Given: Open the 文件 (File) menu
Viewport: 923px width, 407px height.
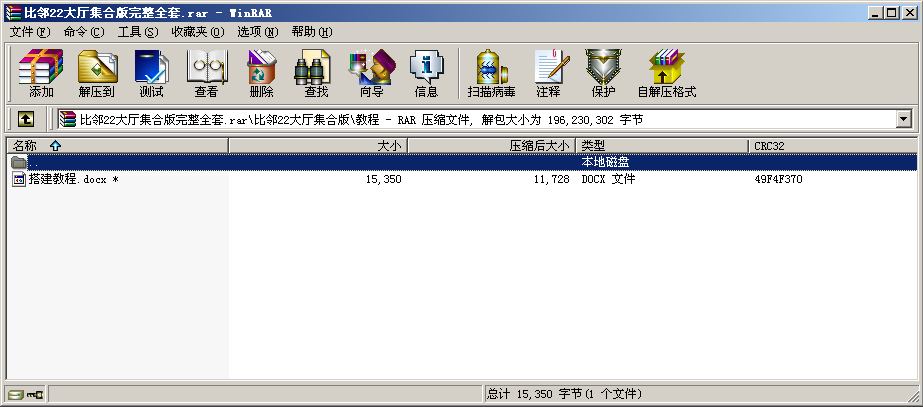Looking at the screenshot, I should click(30, 32).
